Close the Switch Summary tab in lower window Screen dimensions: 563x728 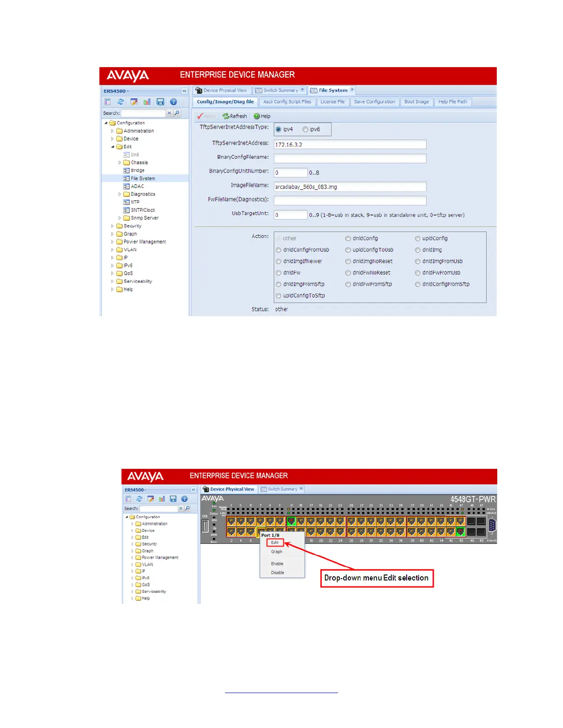point(301,489)
